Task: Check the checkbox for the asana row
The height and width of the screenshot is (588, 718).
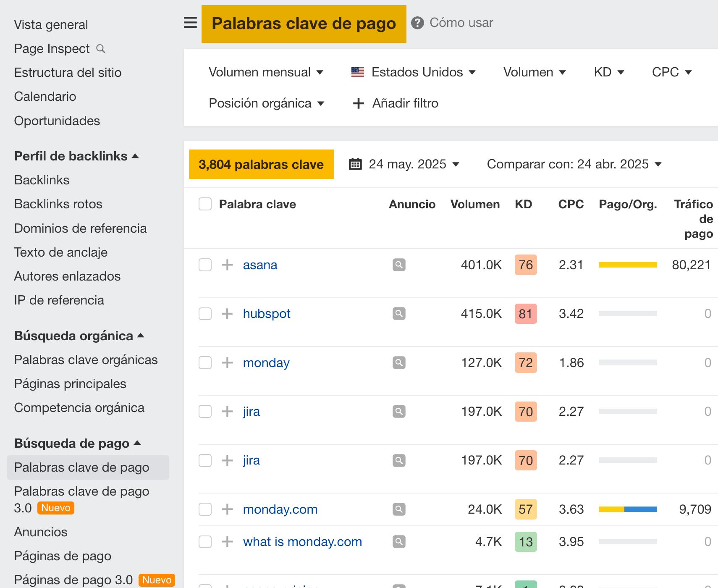Action: pos(205,265)
